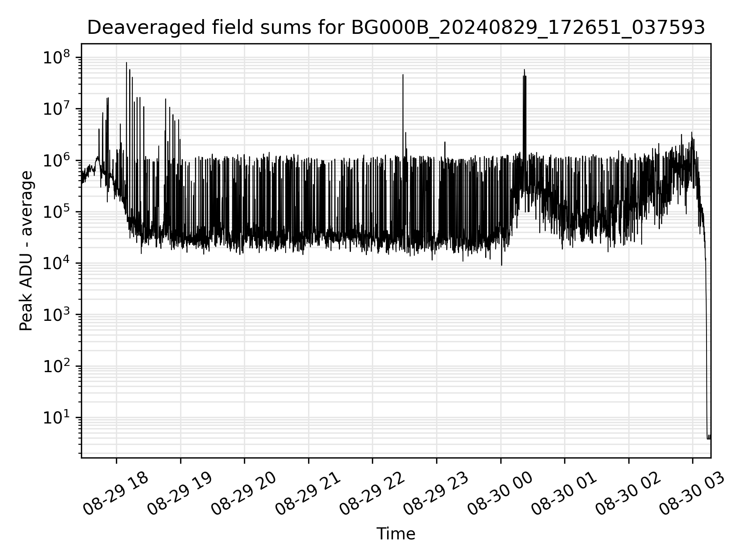Click the plot title 'Deaveraged field sums for BG000B_20240829_172651_037593'

tap(396, 28)
